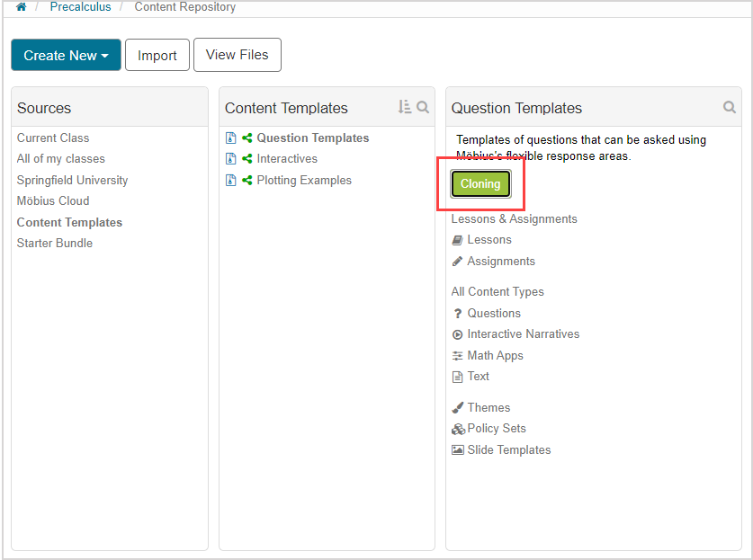The width and height of the screenshot is (753, 560).
Task: Choose Starter Bundle source
Action: coord(55,244)
